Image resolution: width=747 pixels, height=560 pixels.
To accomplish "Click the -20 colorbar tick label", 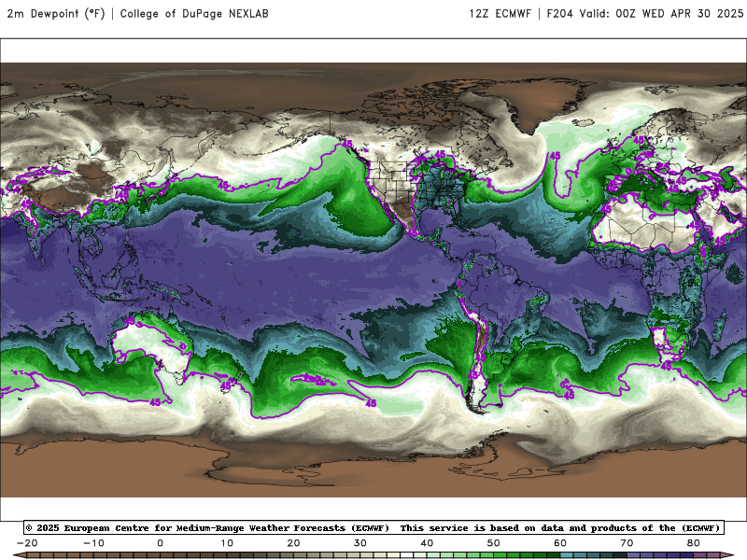I will pyautogui.click(x=27, y=543).
